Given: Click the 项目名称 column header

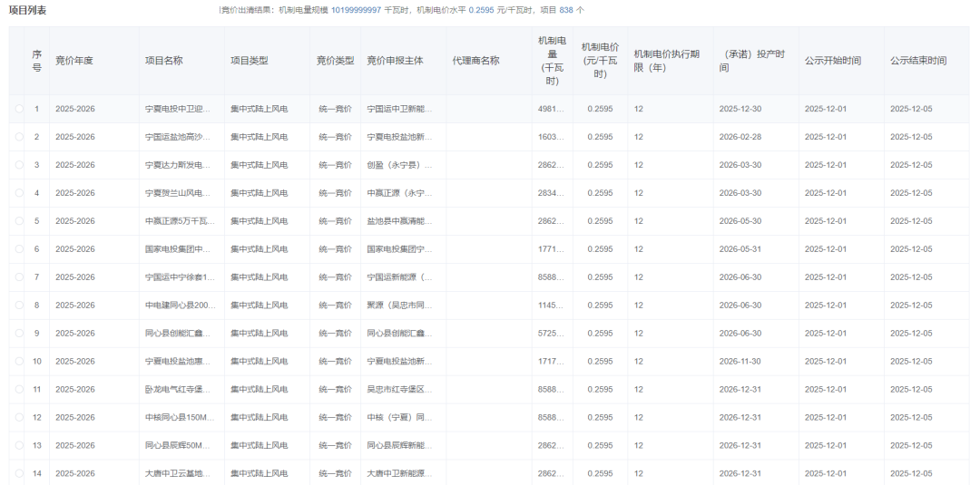Looking at the screenshot, I should click(x=164, y=61).
